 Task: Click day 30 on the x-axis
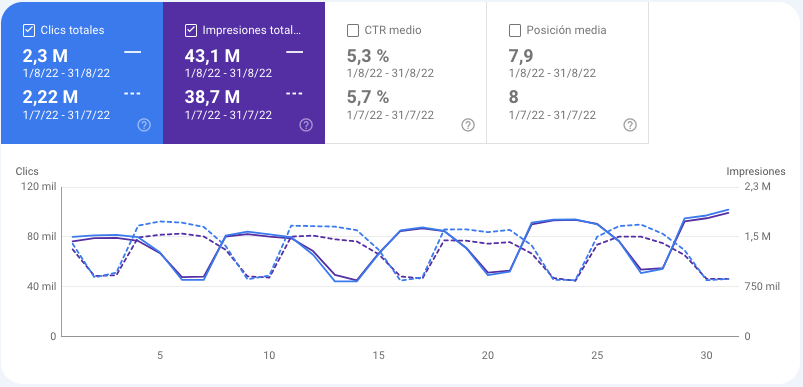706,355
